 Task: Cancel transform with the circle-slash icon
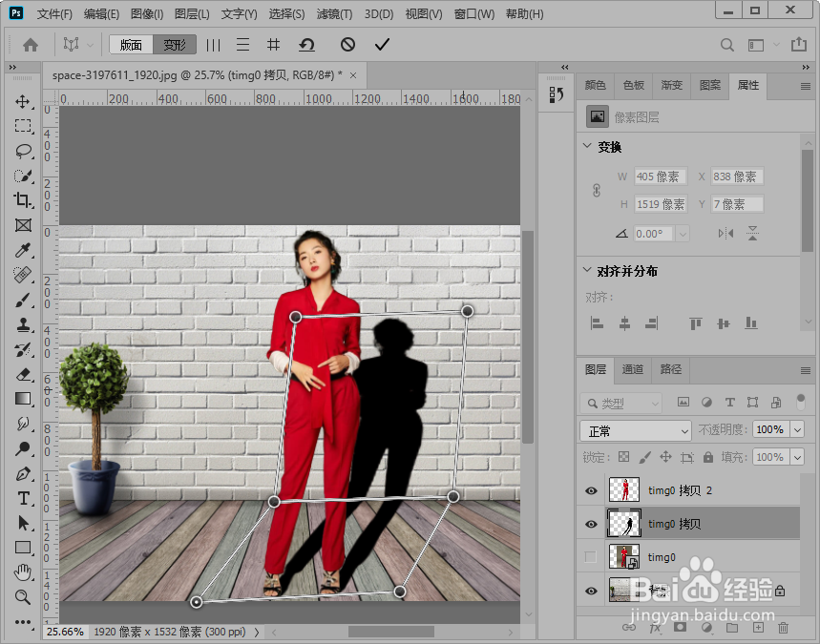click(x=347, y=45)
